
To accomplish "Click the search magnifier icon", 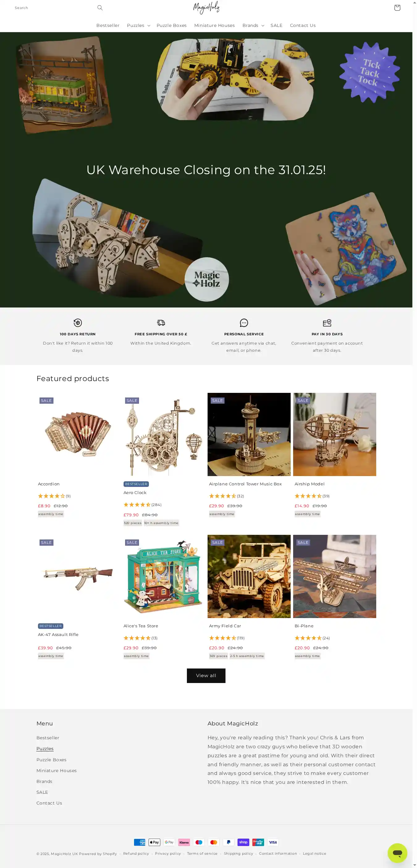I will (100, 8).
